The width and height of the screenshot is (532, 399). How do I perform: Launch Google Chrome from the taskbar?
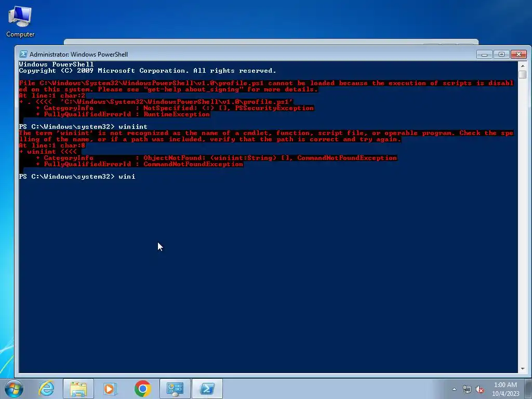click(x=142, y=389)
